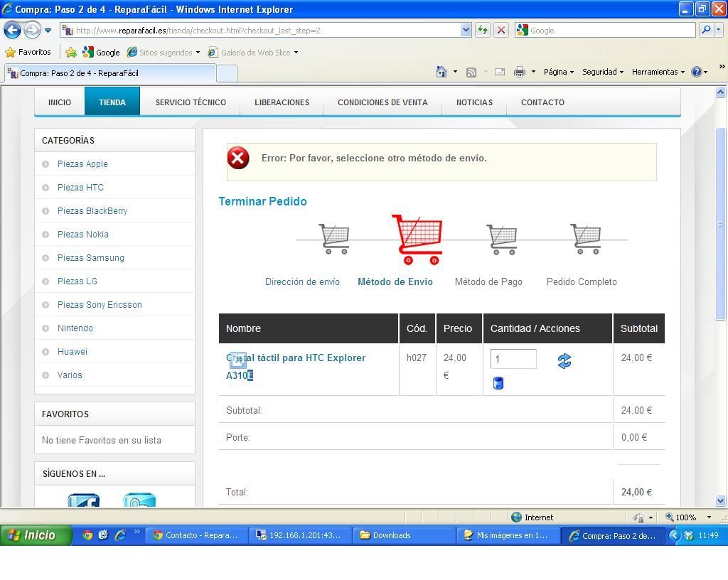Click Chrome quick launch icon
Viewport: 728px width, 580px height.
coord(87,535)
